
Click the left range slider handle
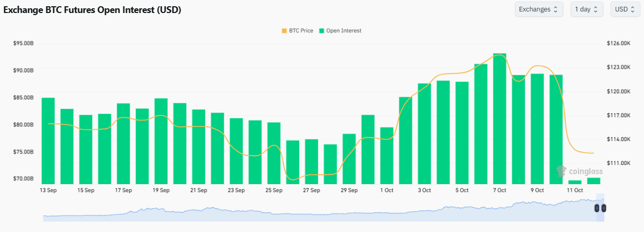tap(597, 208)
